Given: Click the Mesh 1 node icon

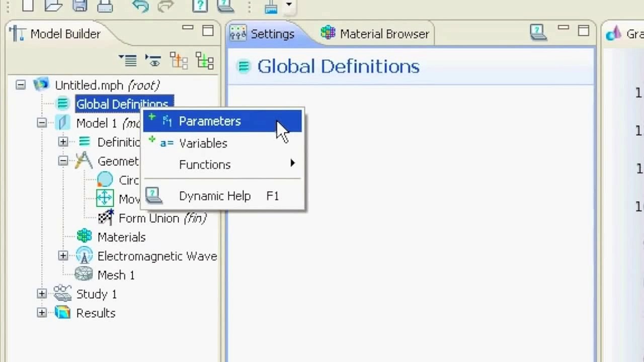Looking at the screenshot, I should (x=84, y=275).
